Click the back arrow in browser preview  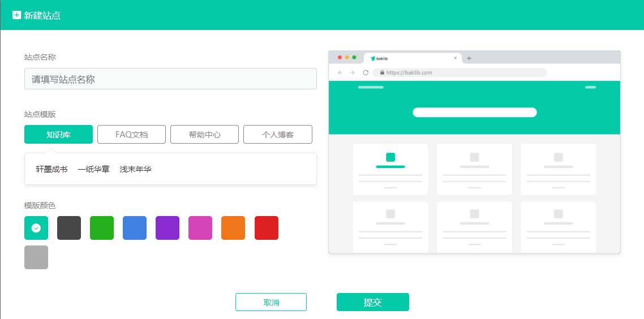point(340,72)
